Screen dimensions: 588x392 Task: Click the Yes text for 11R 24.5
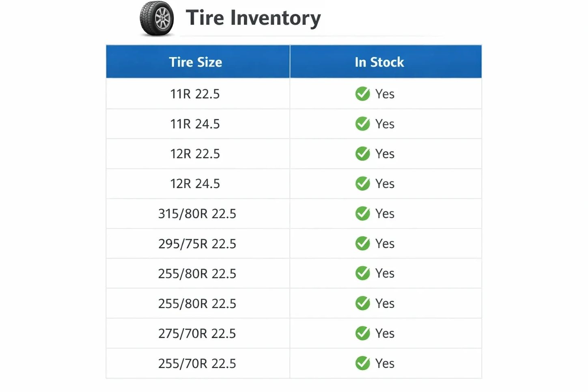(385, 124)
